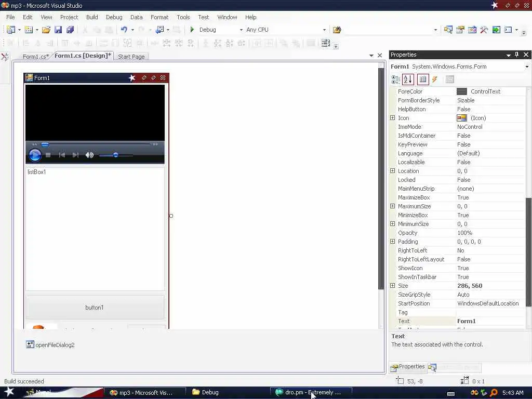Click the media player volume slider
The image size is (532, 399).
(115, 155)
